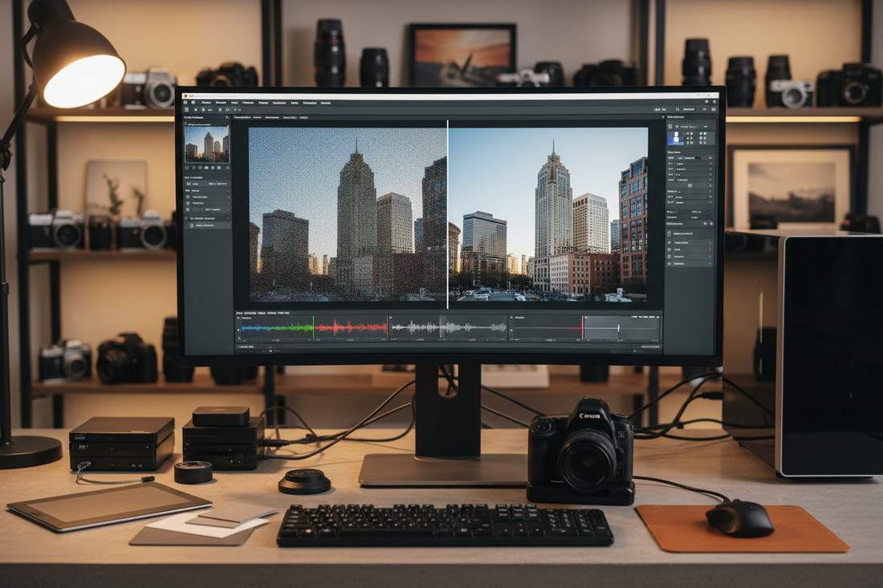Viewport: 883px width, 588px height.
Task: Click the Auto adjust button in the right panel
Action: pyautogui.click(x=690, y=185)
